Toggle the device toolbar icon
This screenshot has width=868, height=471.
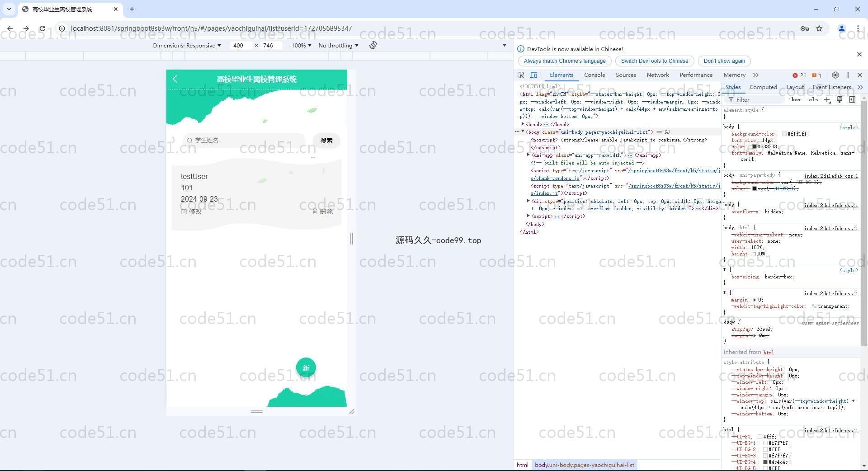(534, 75)
